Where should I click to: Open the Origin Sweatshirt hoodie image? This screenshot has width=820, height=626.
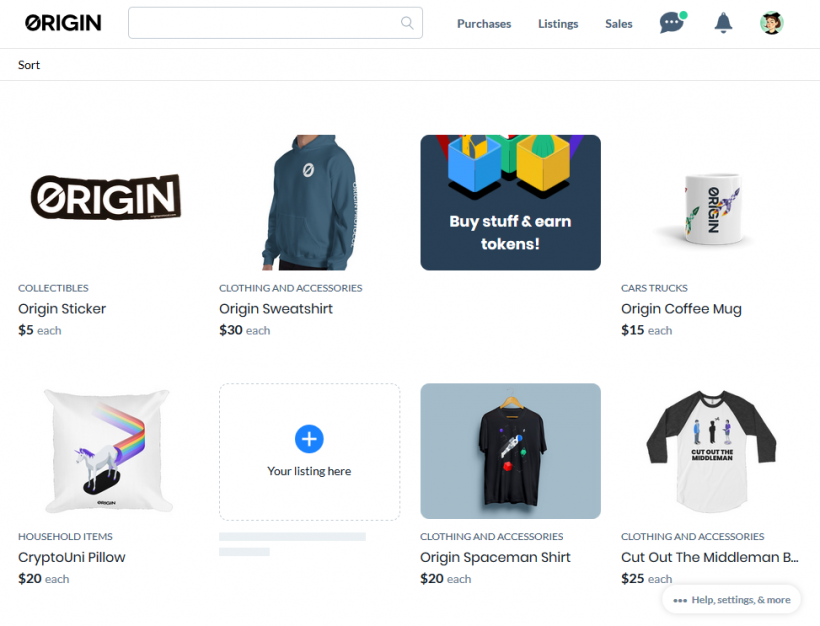(x=310, y=202)
